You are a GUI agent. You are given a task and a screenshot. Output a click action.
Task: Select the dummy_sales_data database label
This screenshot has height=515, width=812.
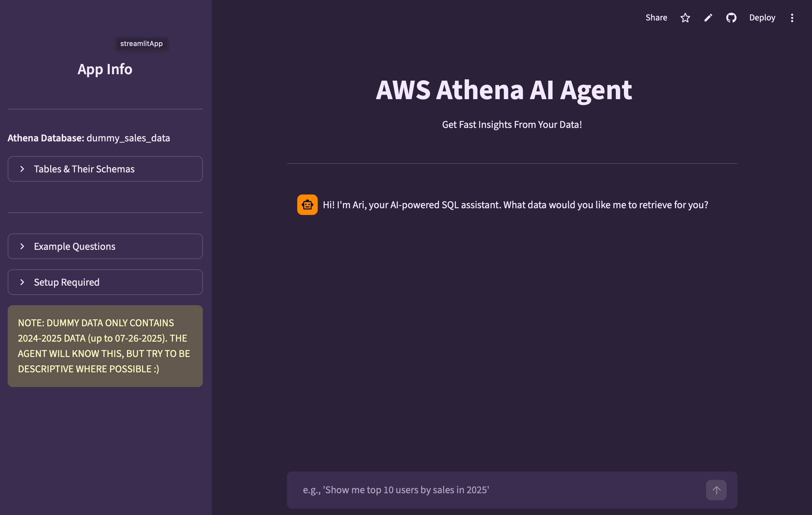click(129, 138)
